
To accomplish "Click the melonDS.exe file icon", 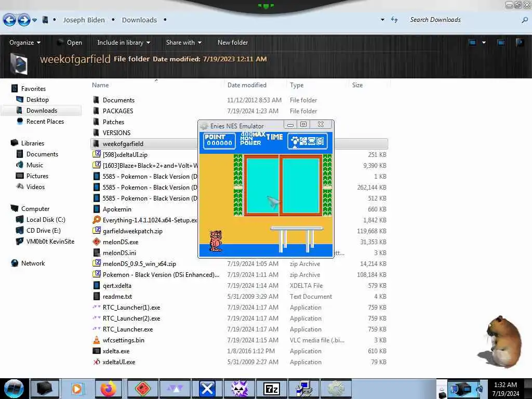I will (x=96, y=242).
